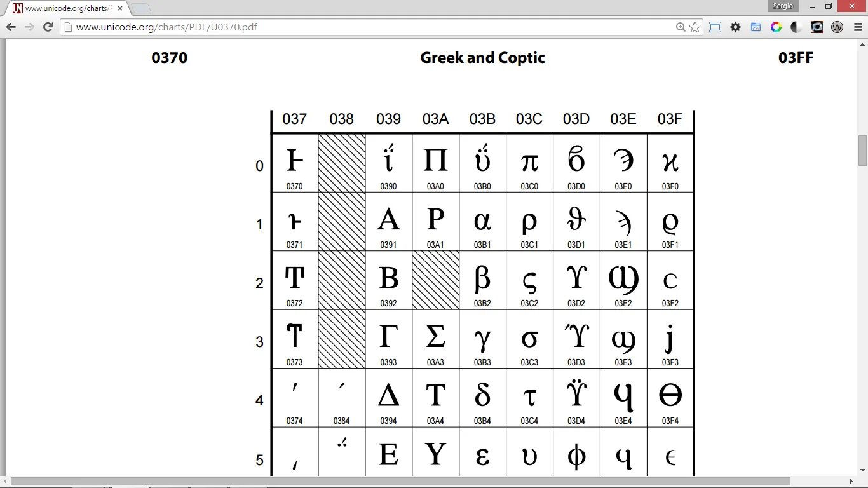Click column header 03D
Image resolution: width=868 pixels, height=488 pixels.
click(576, 119)
